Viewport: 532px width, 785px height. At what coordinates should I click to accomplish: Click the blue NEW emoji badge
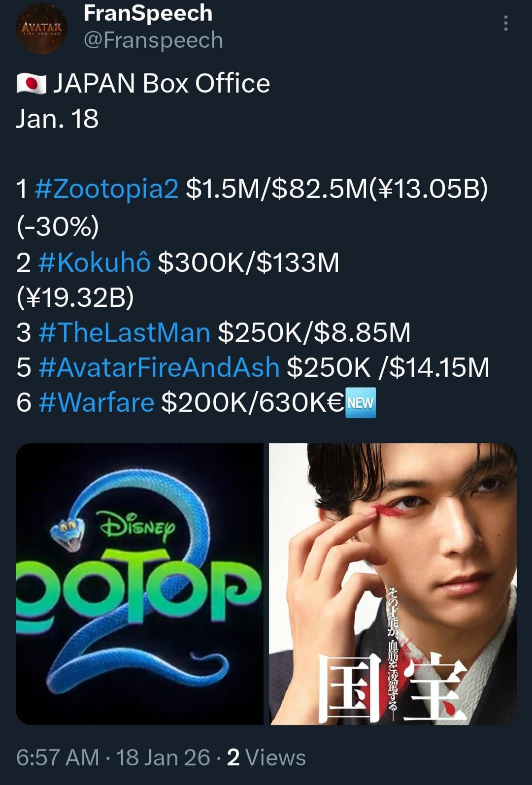361,402
